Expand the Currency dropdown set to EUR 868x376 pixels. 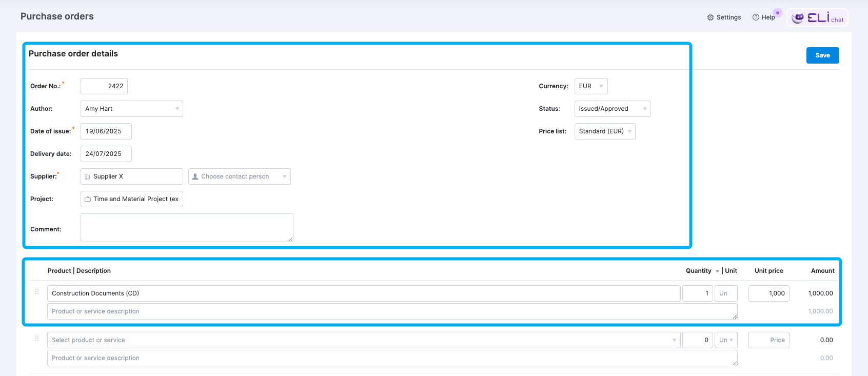(590, 86)
